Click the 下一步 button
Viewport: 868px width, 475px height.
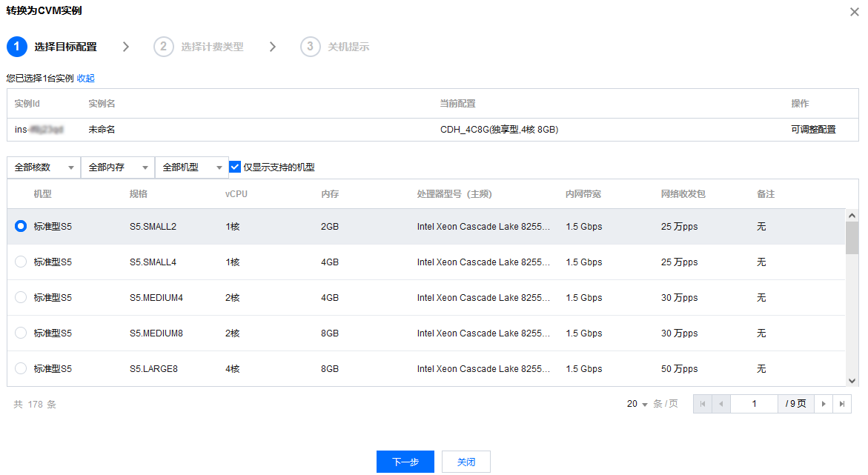click(x=405, y=462)
